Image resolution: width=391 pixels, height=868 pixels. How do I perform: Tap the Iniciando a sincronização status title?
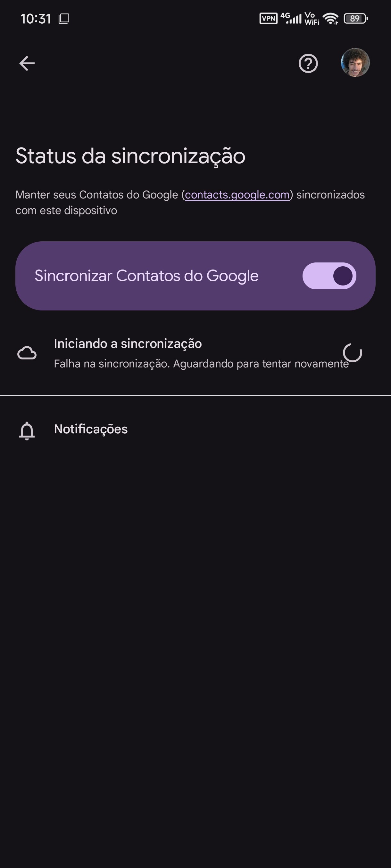coord(128,344)
